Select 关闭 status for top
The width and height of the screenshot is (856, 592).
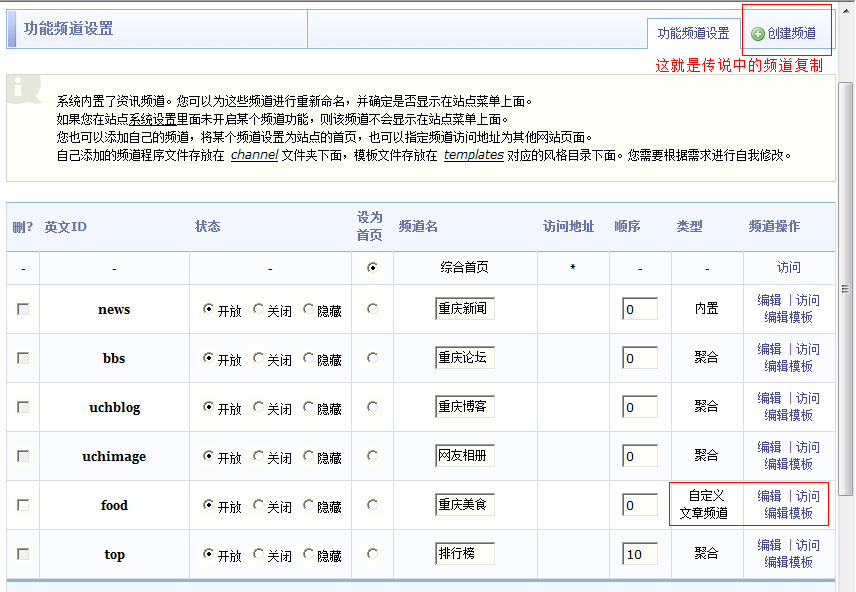258,554
